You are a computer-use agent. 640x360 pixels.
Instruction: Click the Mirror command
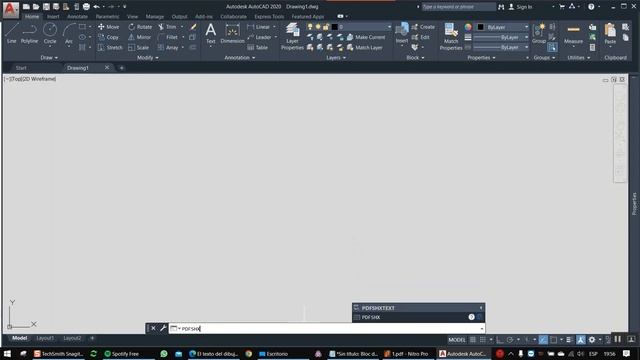pyautogui.click(x=140, y=37)
